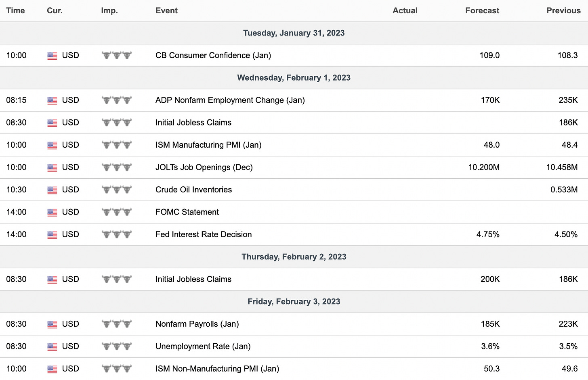
Task: Click the Event column header
Action: 166,11
